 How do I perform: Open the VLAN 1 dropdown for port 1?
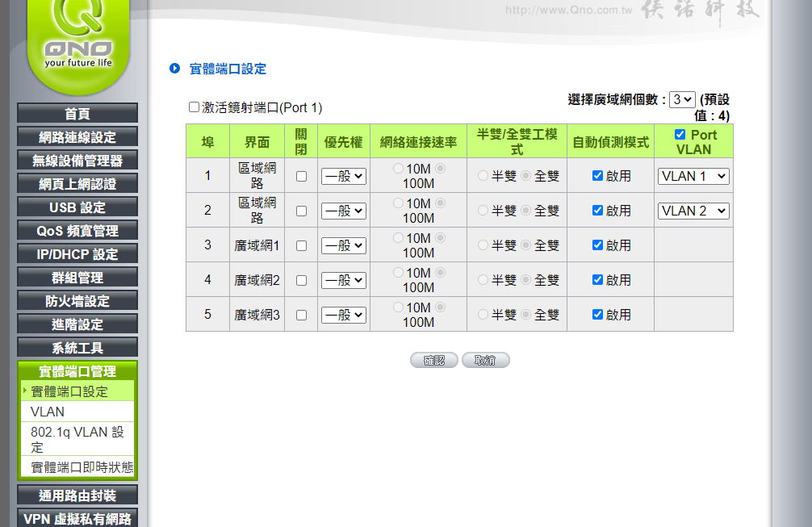click(693, 176)
